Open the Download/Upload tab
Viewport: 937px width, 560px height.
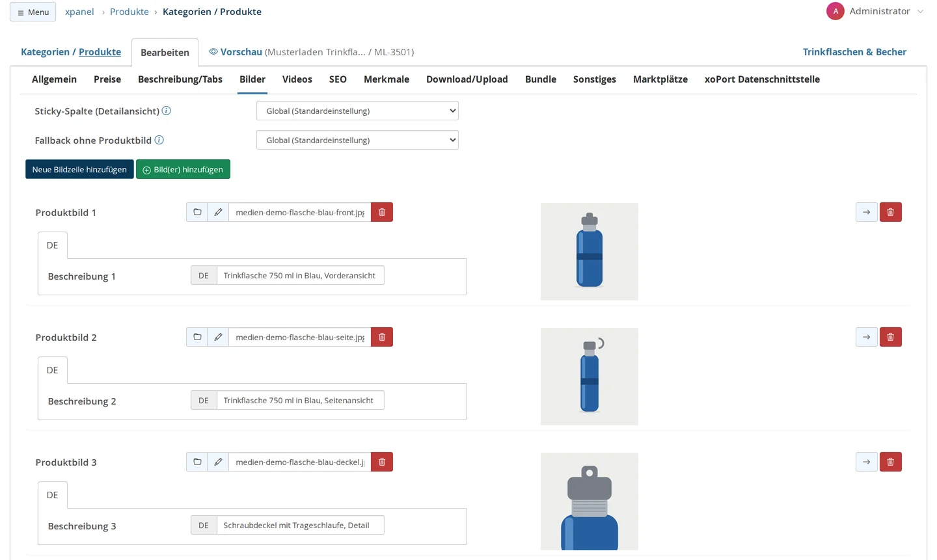(467, 79)
